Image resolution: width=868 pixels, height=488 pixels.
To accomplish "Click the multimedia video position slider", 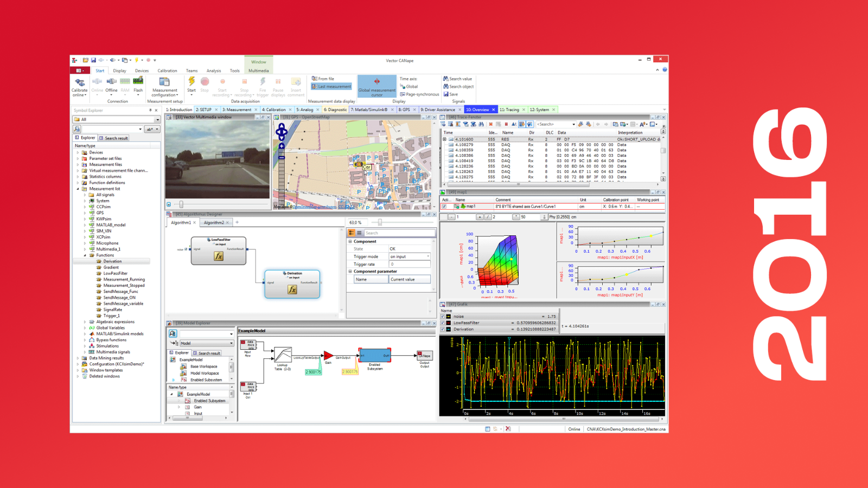I will pos(181,204).
